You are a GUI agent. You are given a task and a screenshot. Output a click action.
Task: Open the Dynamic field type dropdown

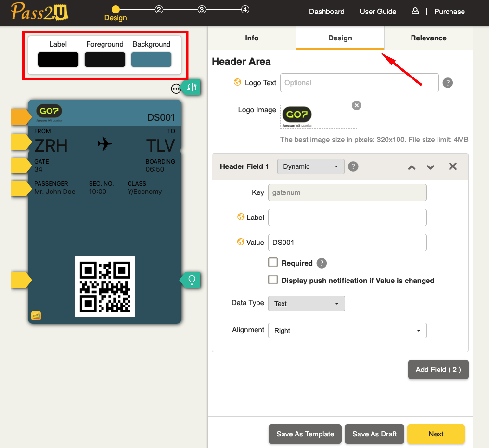point(310,166)
